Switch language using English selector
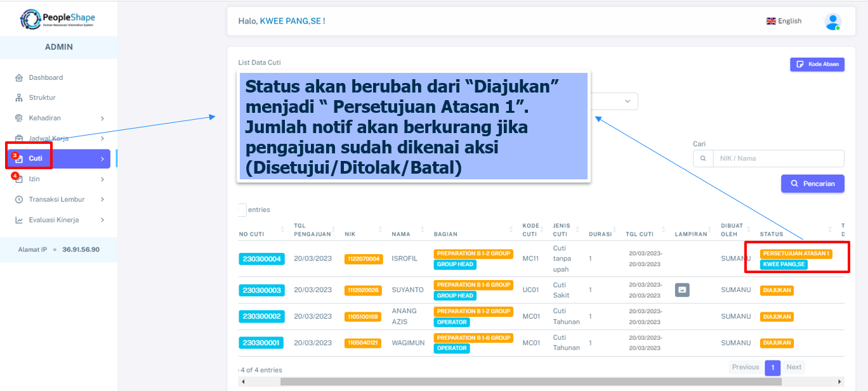Screen dimensions: 868x391 784,22
